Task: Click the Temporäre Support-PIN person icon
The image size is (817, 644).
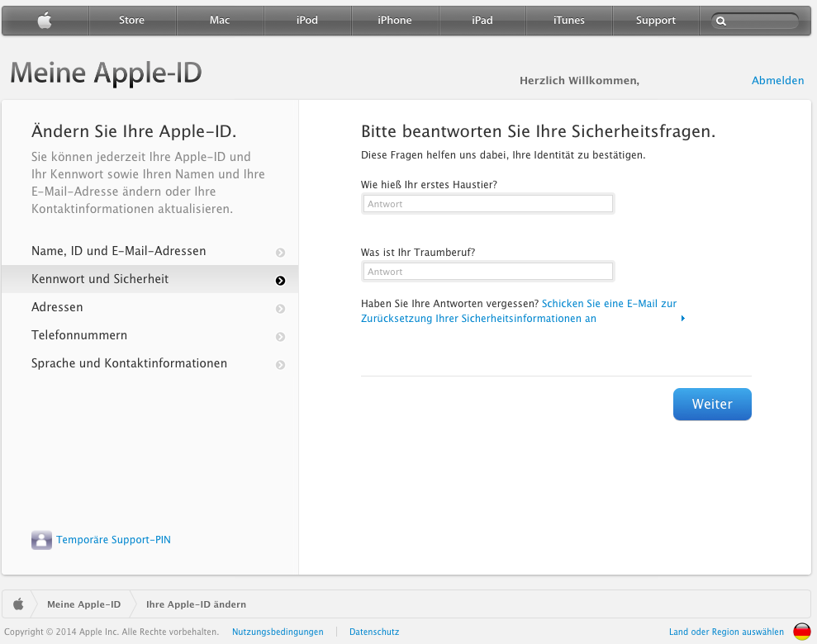Action: [x=41, y=540]
